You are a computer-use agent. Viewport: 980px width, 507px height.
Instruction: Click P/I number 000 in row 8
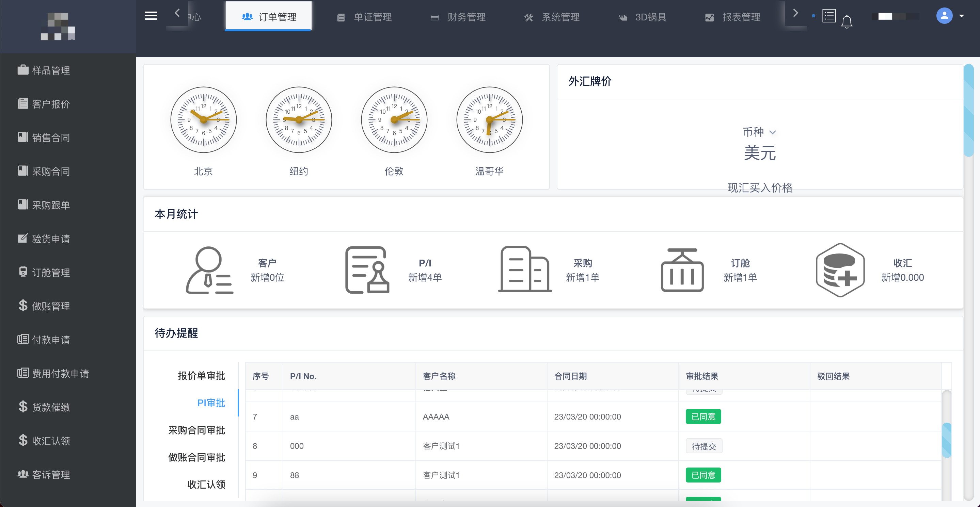[296, 446]
